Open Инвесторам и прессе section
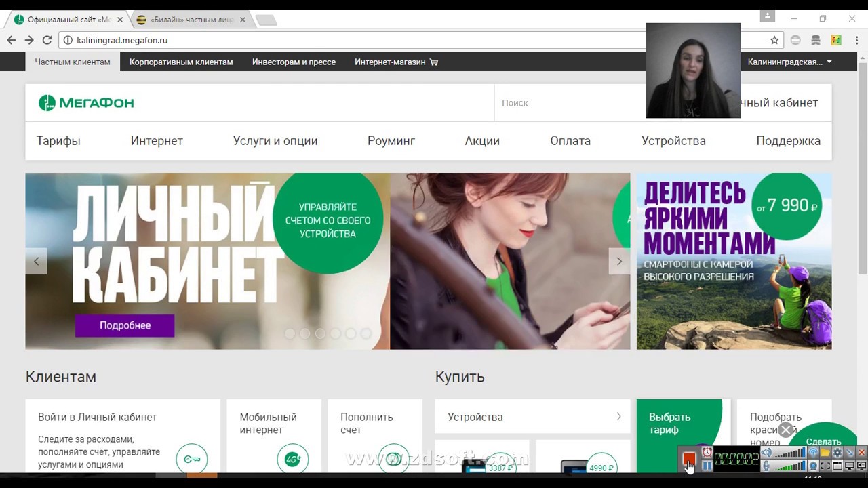Screen dimensions: 868x488 (294, 62)
